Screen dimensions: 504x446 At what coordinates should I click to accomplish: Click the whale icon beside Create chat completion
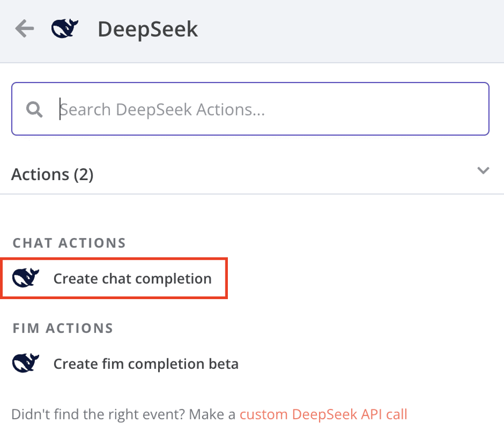24,278
